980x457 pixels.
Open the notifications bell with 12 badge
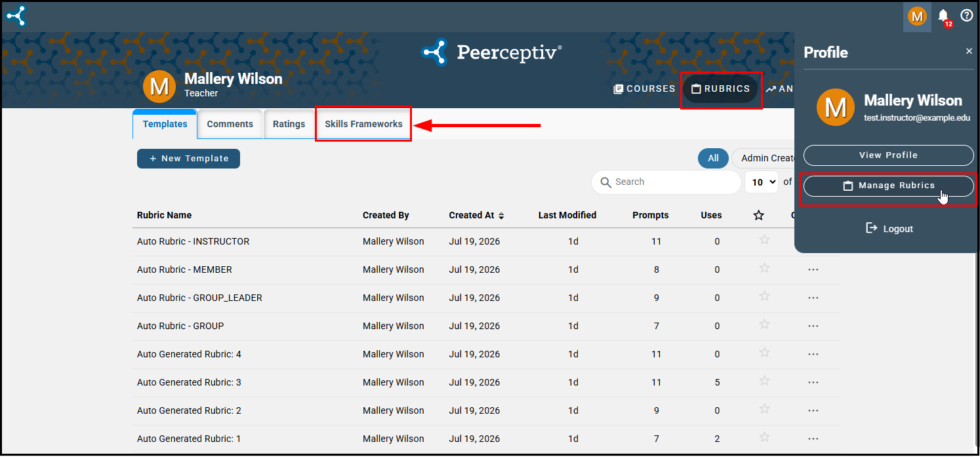944,16
